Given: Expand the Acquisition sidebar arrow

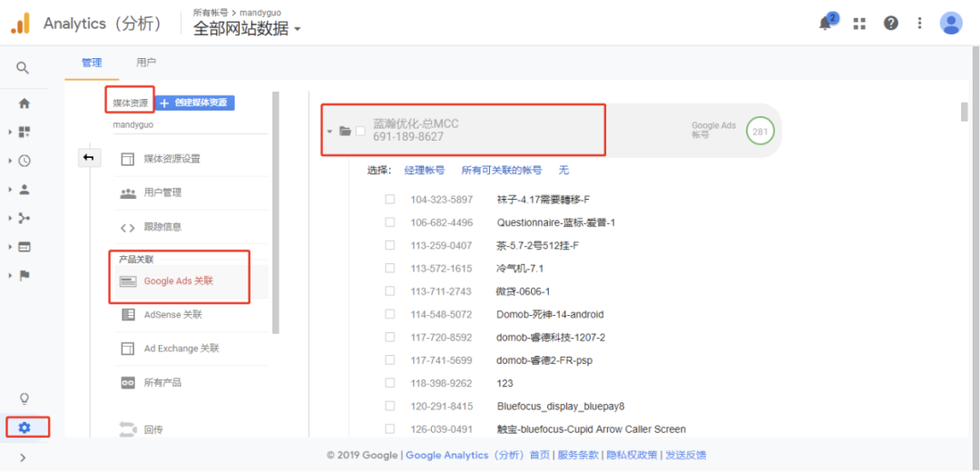Looking at the screenshot, I should point(10,218).
